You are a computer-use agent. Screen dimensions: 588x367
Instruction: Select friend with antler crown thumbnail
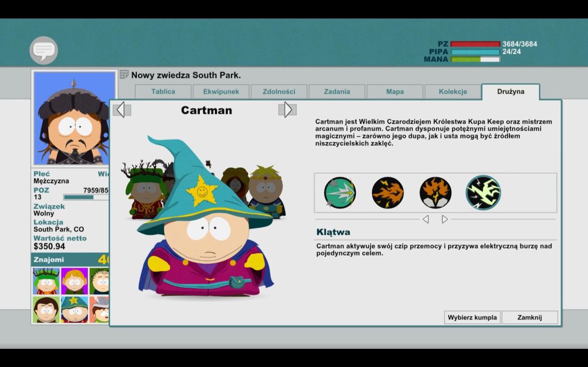[46, 281]
